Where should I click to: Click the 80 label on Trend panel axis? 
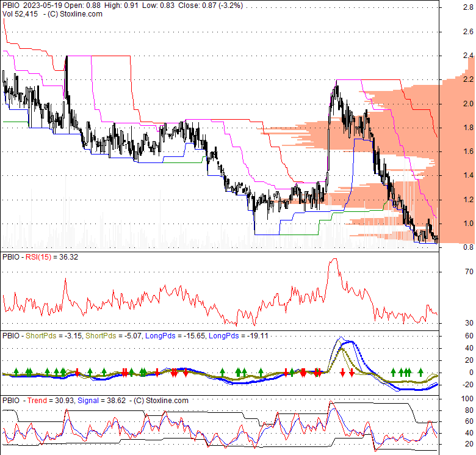pos(469,410)
